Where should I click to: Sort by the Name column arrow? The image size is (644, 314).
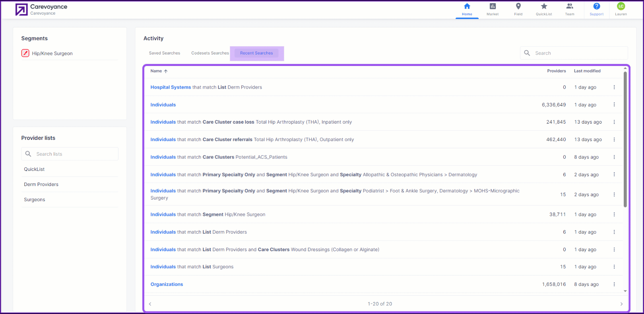click(166, 71)
